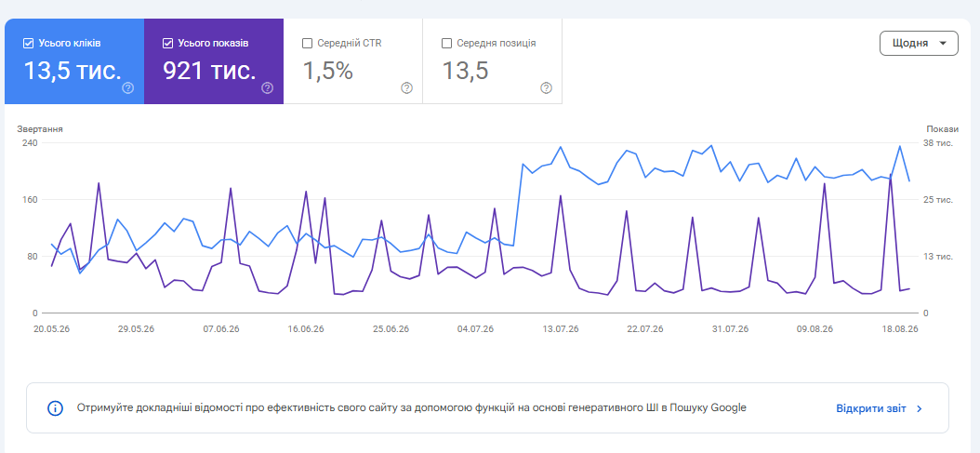This screenshot has width=980, height=453.
Task: Click help icon on total impressions card
Action: click(x=268, y=88)
